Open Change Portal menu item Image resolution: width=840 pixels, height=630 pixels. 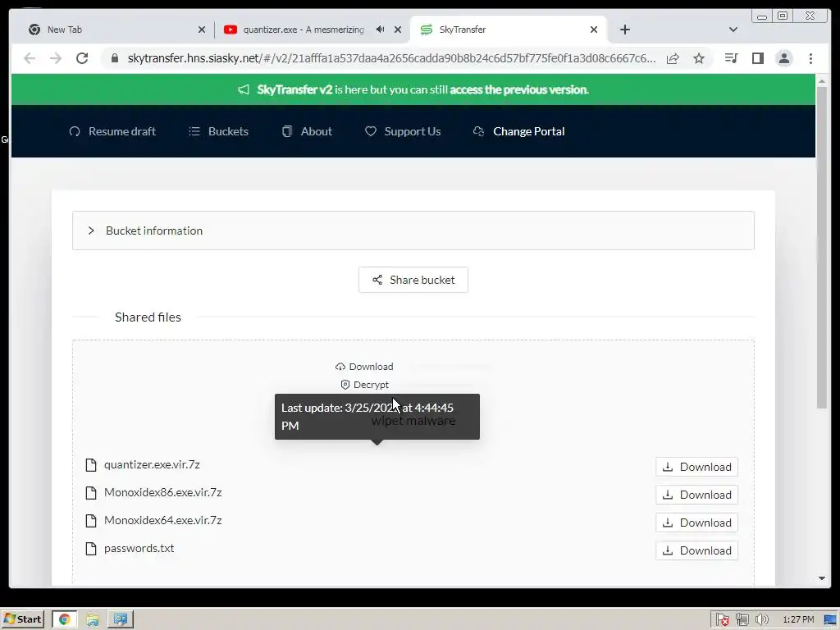[x=518, y=131]
